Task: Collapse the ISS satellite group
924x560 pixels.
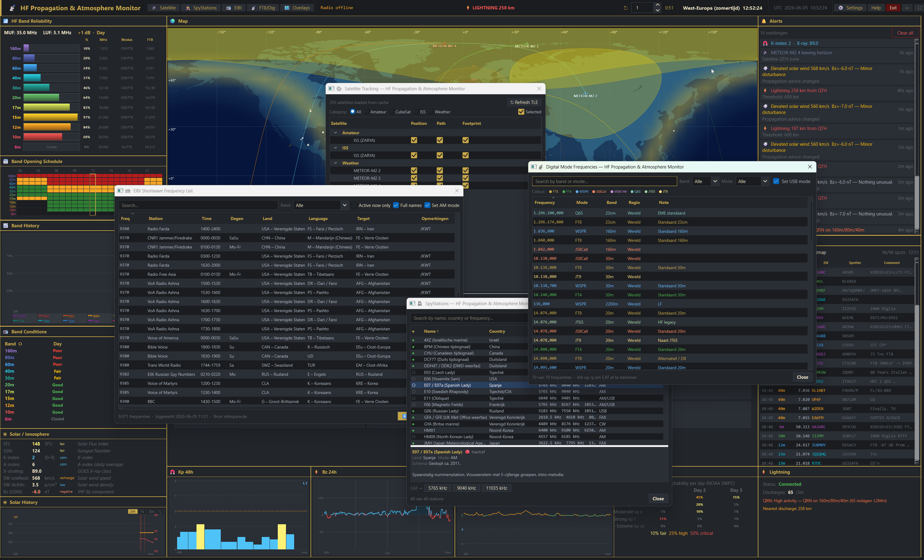Action: (336, 148)
